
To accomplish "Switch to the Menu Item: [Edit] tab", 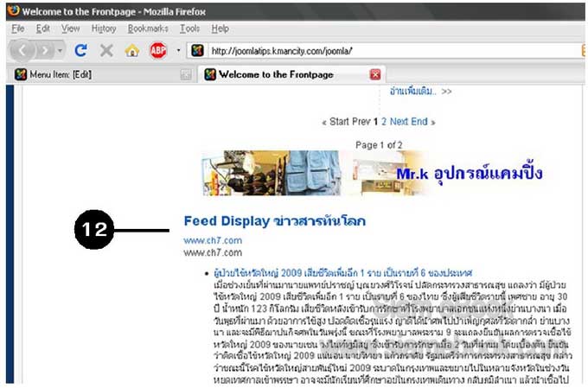I will click(101, 74).
